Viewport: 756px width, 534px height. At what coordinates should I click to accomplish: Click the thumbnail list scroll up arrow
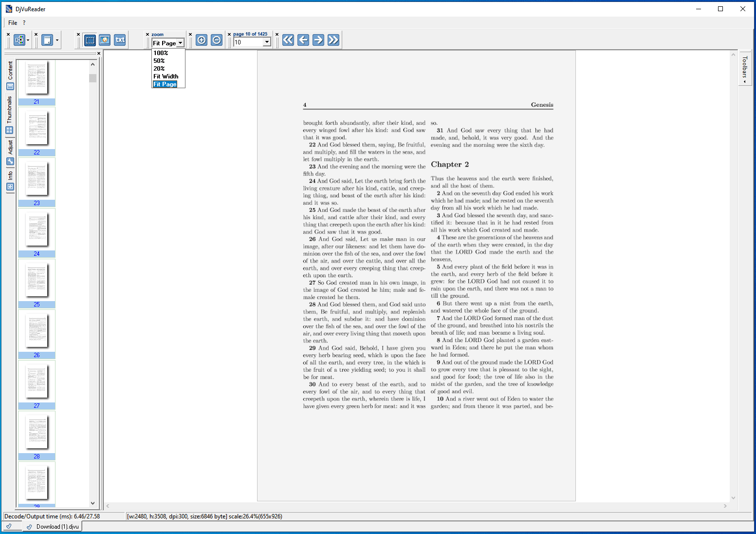[x=93, y=64]
